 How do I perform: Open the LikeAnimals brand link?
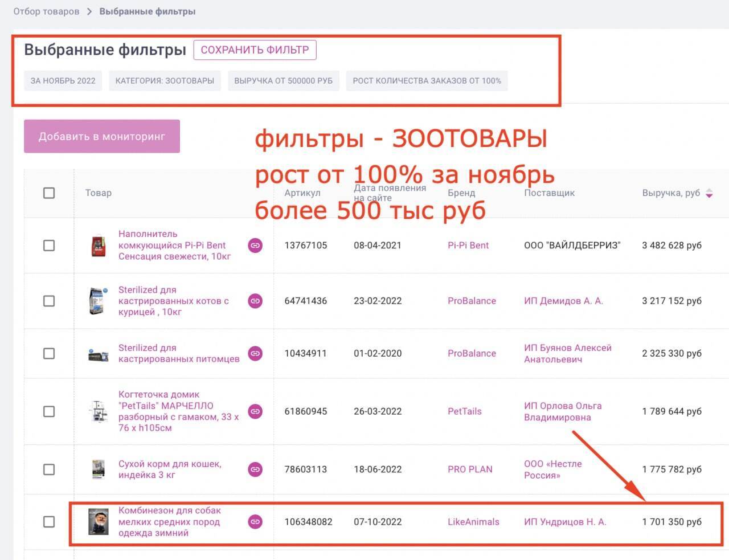(x=473, y=522)
